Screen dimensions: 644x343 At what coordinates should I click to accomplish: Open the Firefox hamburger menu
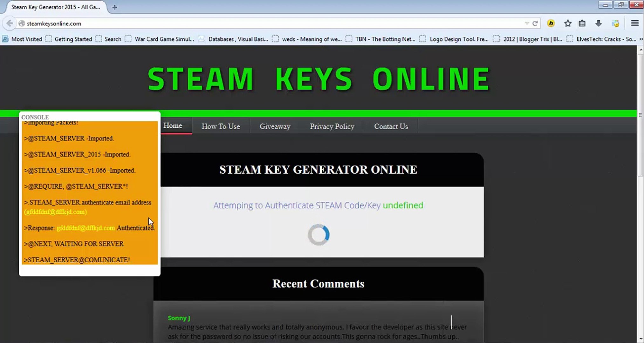[x=635, y=23]
